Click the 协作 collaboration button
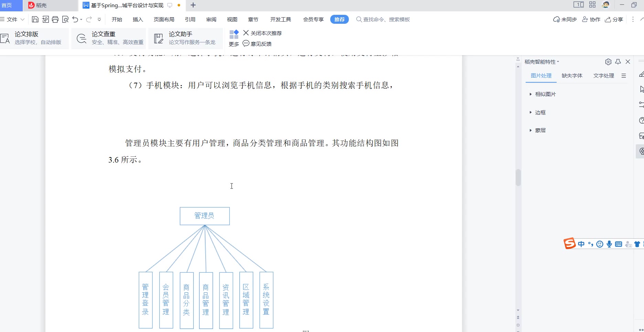The height and width of the screenshot is (332, 644). click(591, 19)
